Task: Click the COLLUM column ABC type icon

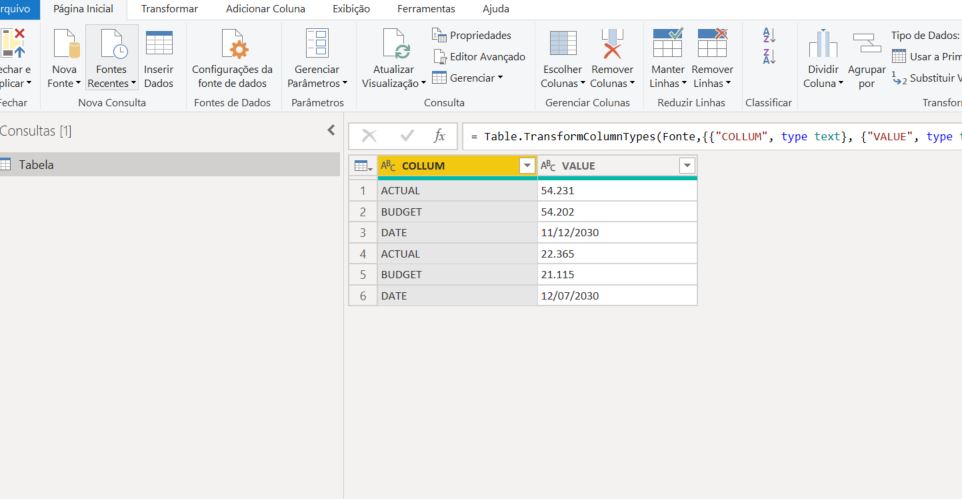Action: 388,166
